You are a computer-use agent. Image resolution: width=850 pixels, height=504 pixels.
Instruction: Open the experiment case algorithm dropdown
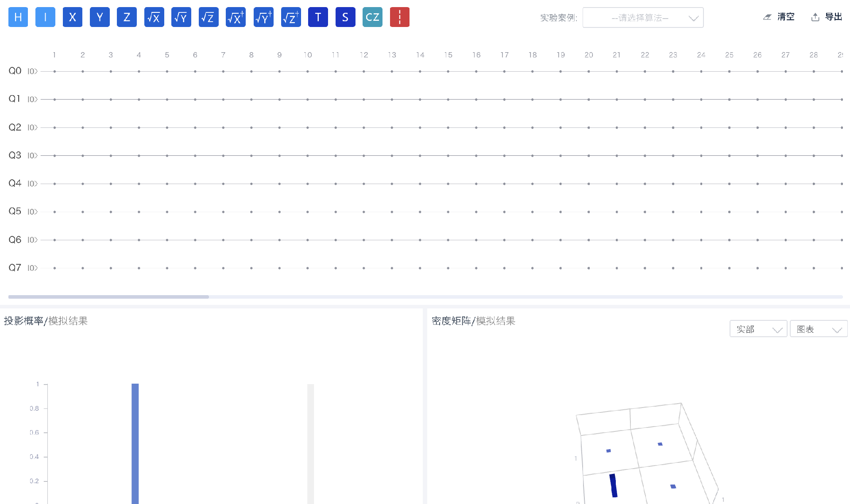tap(643, 18)
